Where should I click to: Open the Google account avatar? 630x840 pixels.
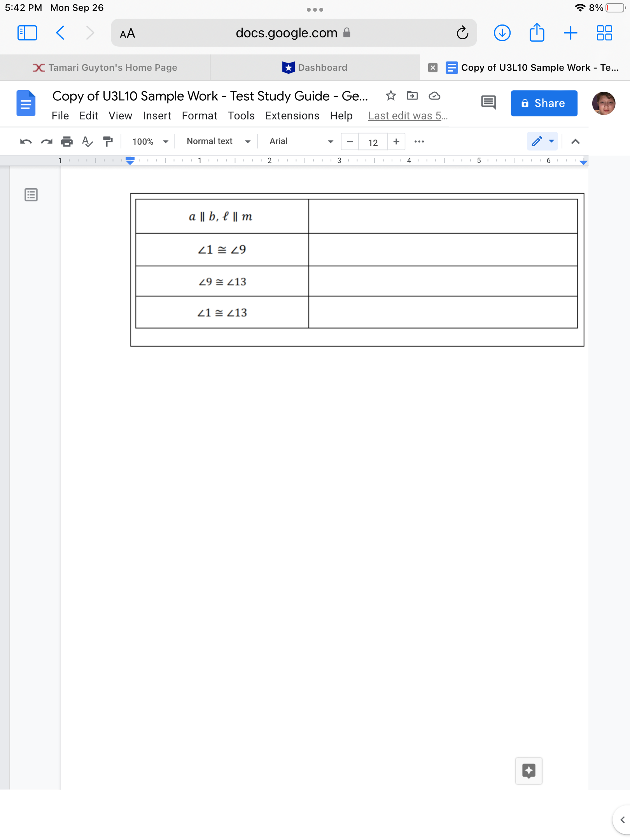(604, 103)
